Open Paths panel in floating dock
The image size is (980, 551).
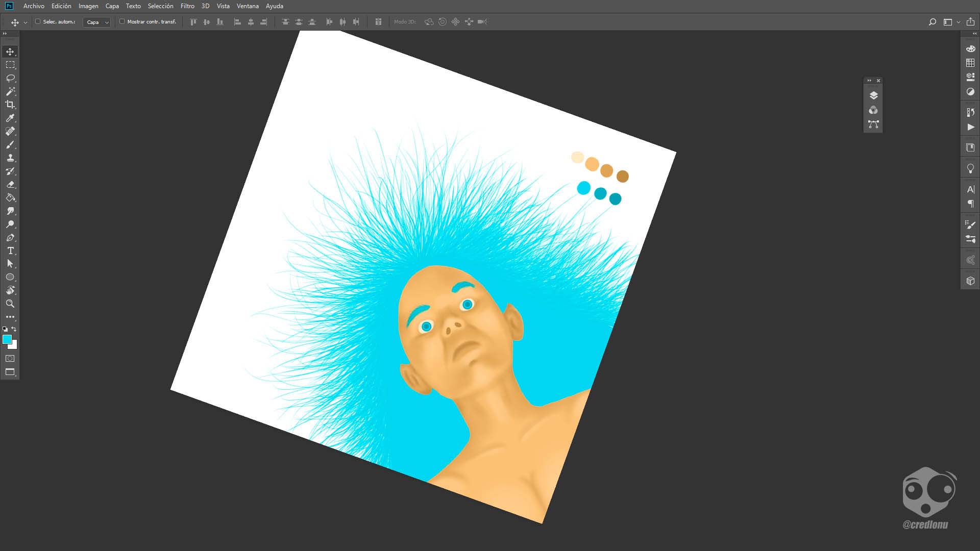pyautogui.click(x=873, y=124)
